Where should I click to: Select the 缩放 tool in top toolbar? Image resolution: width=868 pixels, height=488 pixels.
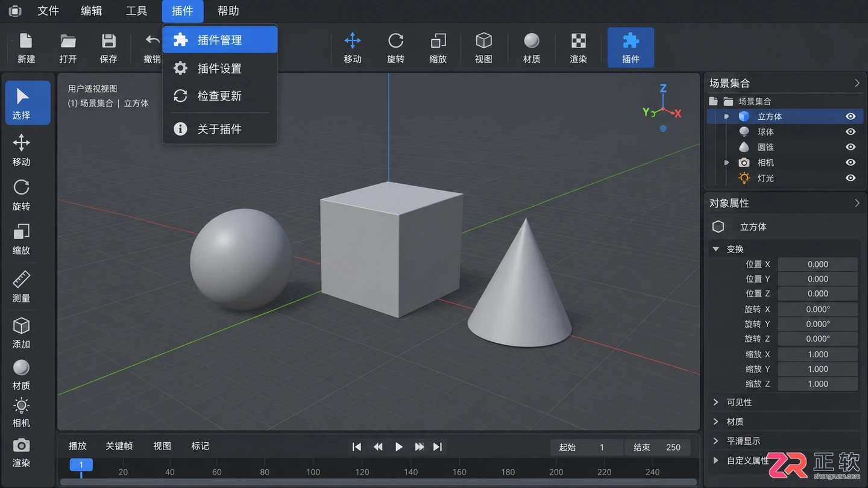click(x=438, y=48)
